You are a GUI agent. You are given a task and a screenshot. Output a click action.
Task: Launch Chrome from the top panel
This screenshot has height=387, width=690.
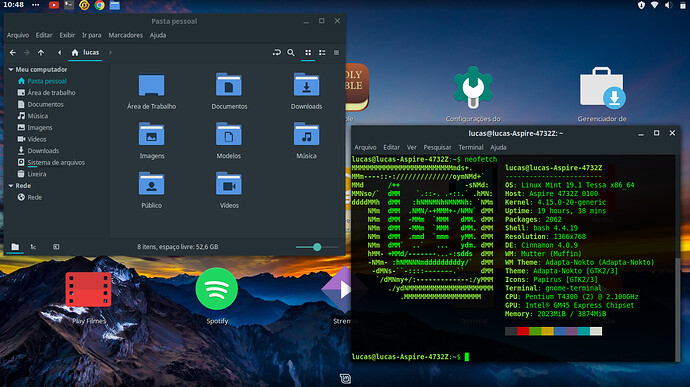coord(99,5)
